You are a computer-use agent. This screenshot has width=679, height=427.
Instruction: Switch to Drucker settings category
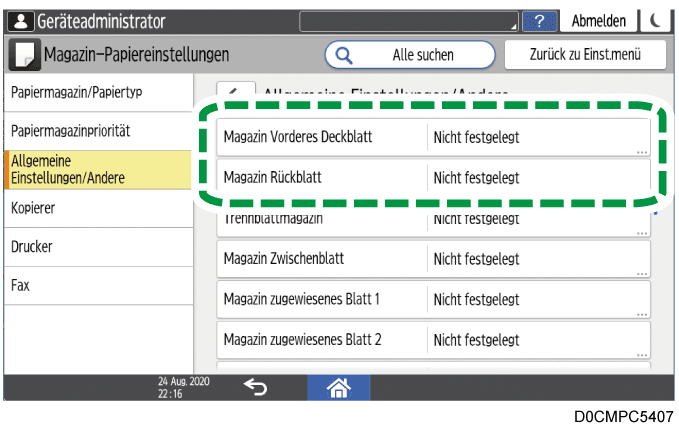(x=97, y=246)
